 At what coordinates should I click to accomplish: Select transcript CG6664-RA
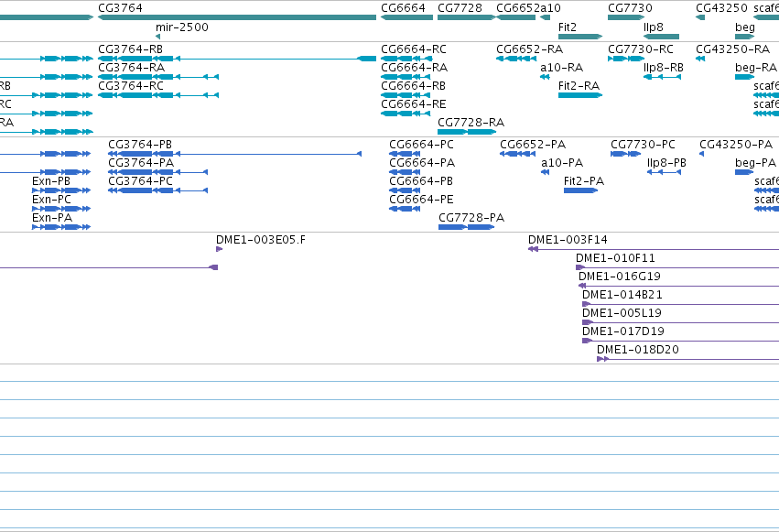(x=406, y=77)
